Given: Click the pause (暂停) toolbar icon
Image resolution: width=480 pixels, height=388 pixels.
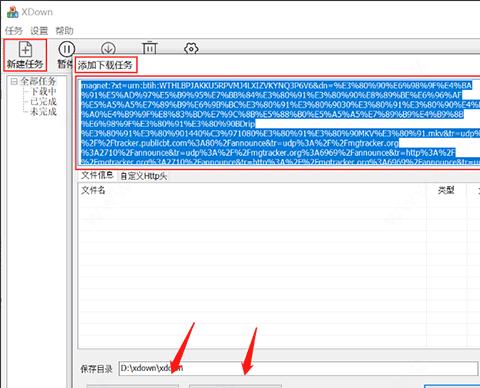Looking at the screenshot, I should coord(67,49).
